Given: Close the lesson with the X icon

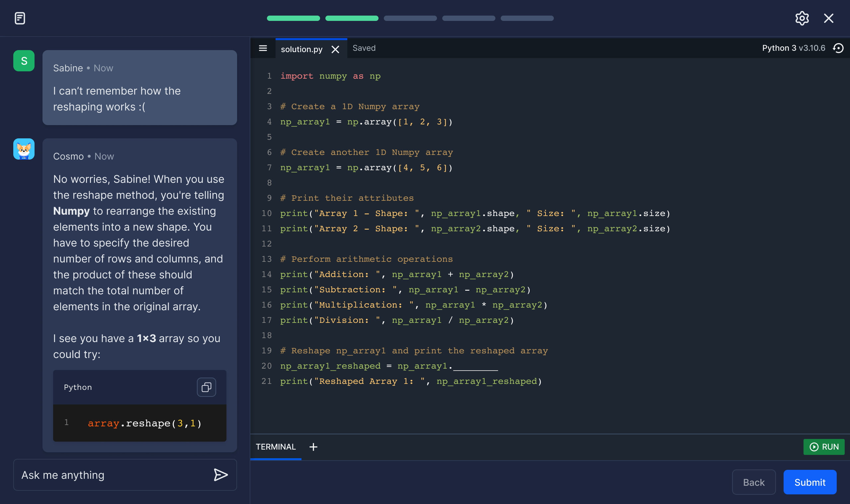Looking at the screenshot, I should click(829, 18).
